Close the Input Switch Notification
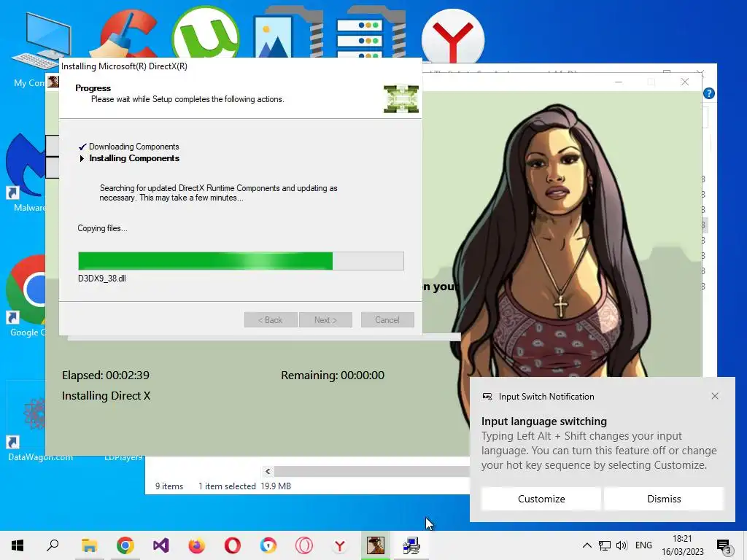The width and height of the screenshot is (747, 560). pyautogui.click(x=715, y=396)
